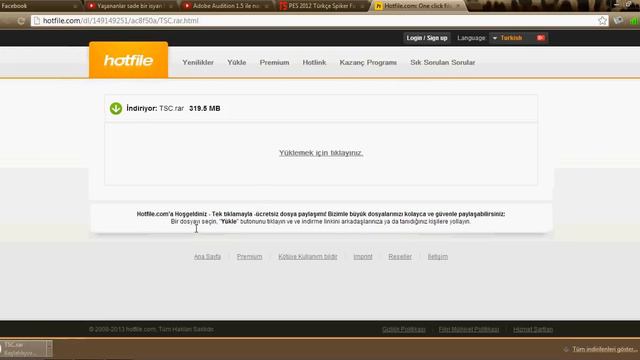
Task: Click Yüklemek için tıklayınız link
Action: pos(321,153)
